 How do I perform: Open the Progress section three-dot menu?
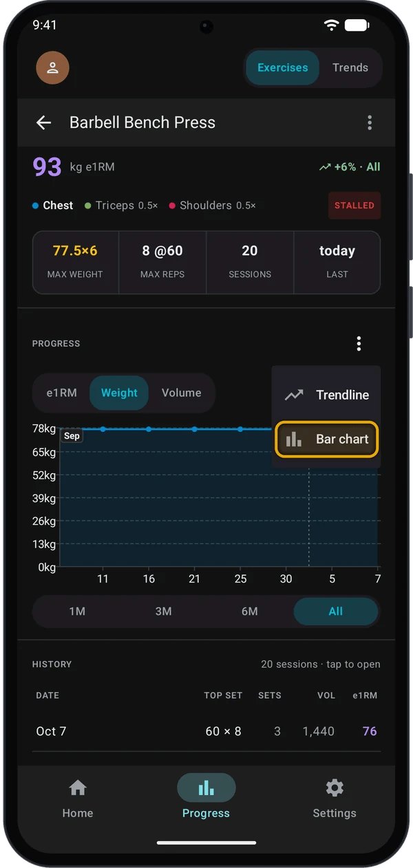[x=359, y=343]
